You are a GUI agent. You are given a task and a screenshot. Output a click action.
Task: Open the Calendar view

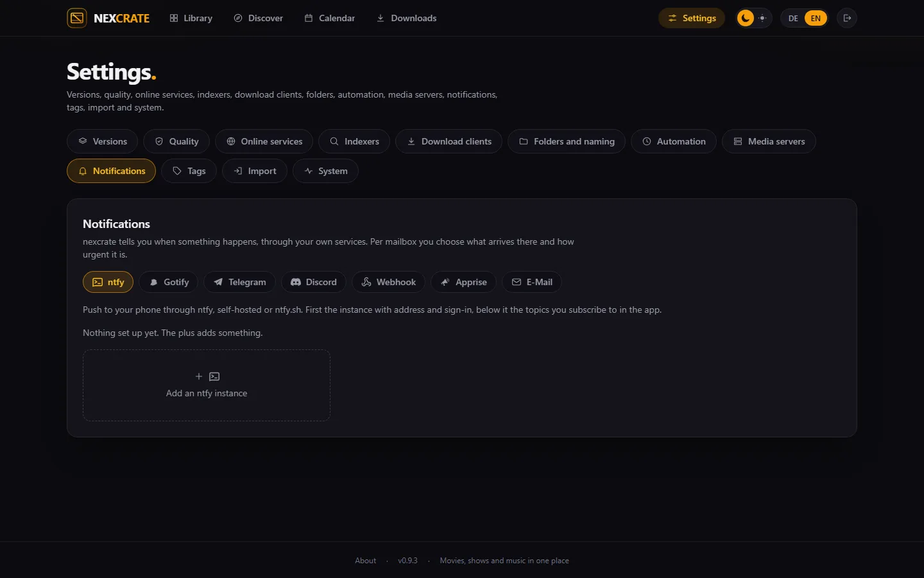pos(330,18)
